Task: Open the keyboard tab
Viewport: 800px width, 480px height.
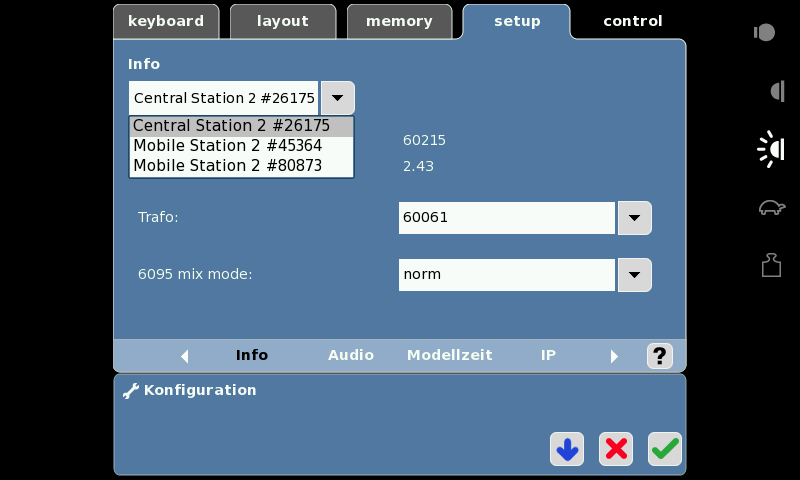Action: (x=166, y=21)
